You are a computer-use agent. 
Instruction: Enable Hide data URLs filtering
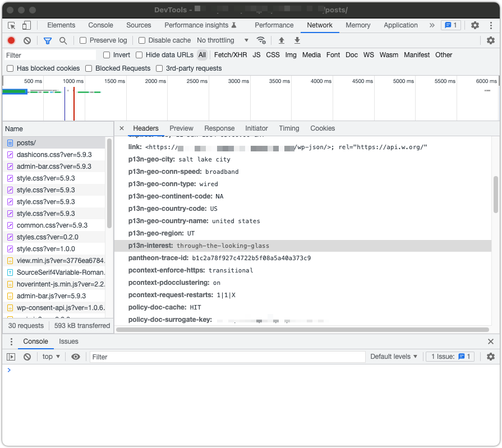pyautogui.click(x=139, y=55)
